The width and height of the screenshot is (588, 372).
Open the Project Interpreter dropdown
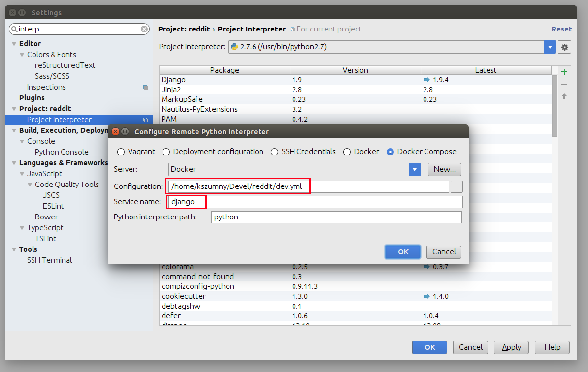[550, 47]
